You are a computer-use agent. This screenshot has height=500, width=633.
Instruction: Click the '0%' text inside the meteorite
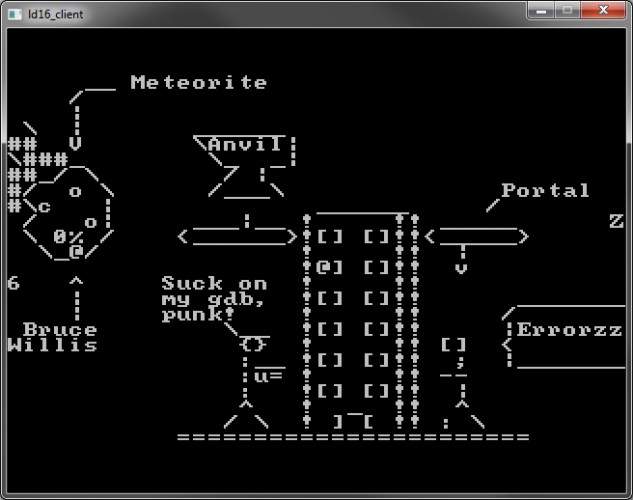click(x=68, y=237)
